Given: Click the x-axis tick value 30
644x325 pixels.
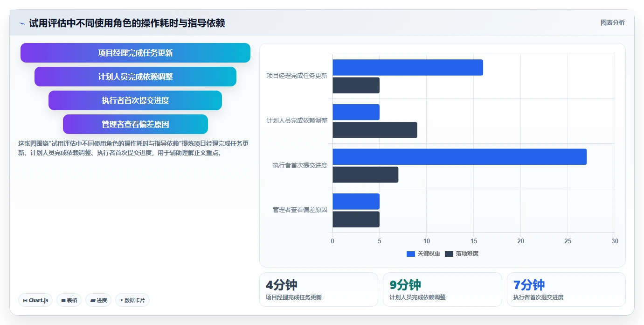Looking at the screenshot, I should coord(615,241).
